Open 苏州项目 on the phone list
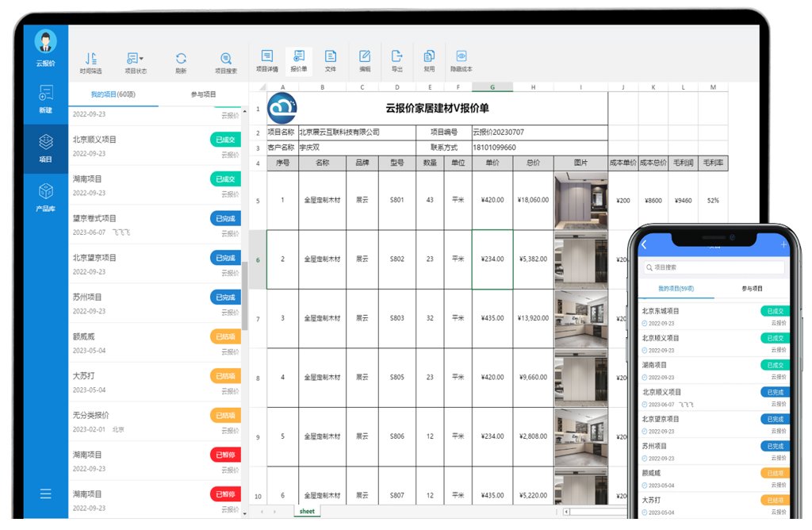The height and width of the screenshot is (530, 812). tap(714, 451)
